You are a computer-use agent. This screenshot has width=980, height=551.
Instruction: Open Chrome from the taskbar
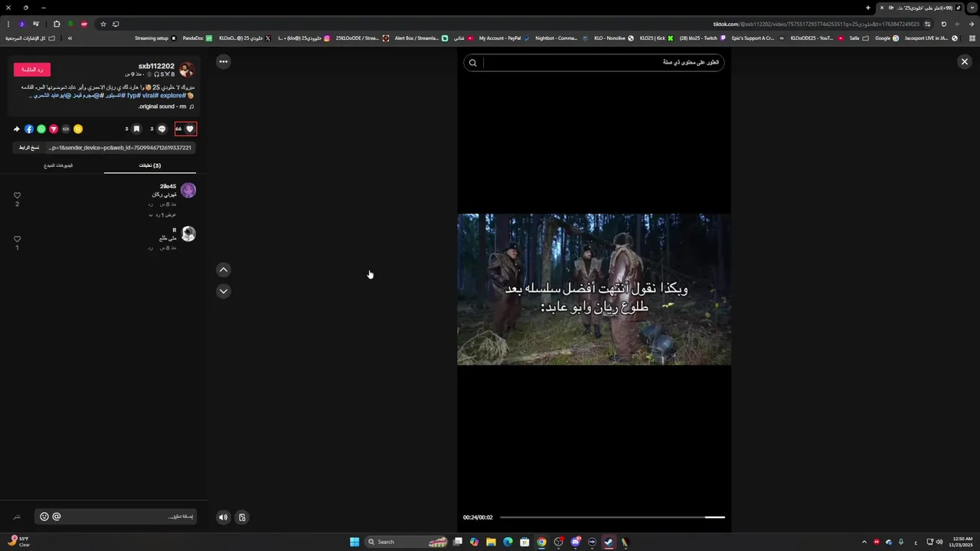tap(541, 542)
